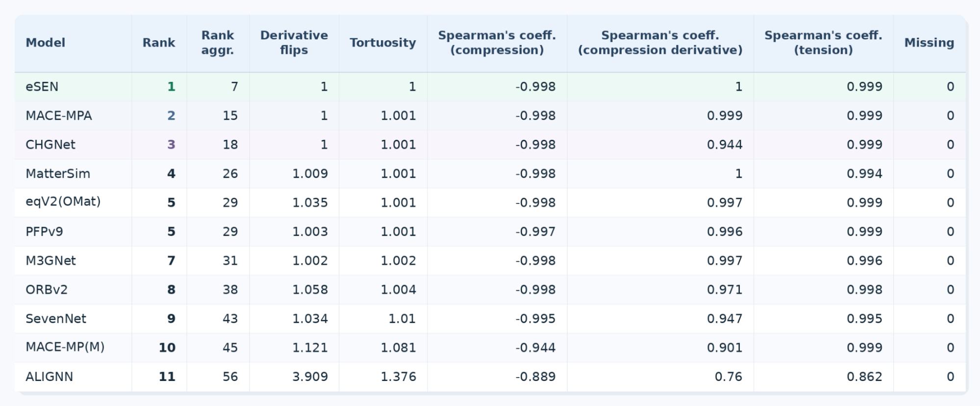Sort table by the Model column header
The height and width of the screenshot is (406, 980).
(x=45, y=43)
